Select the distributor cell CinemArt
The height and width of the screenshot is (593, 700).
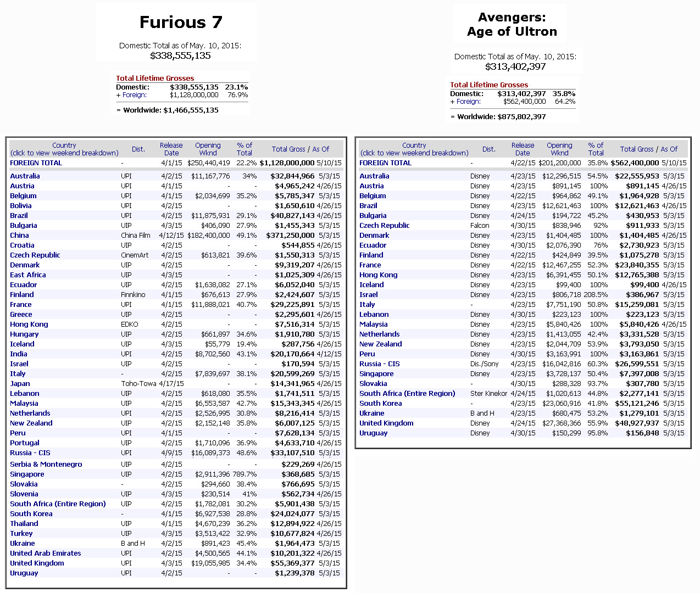tap(135, 255)
